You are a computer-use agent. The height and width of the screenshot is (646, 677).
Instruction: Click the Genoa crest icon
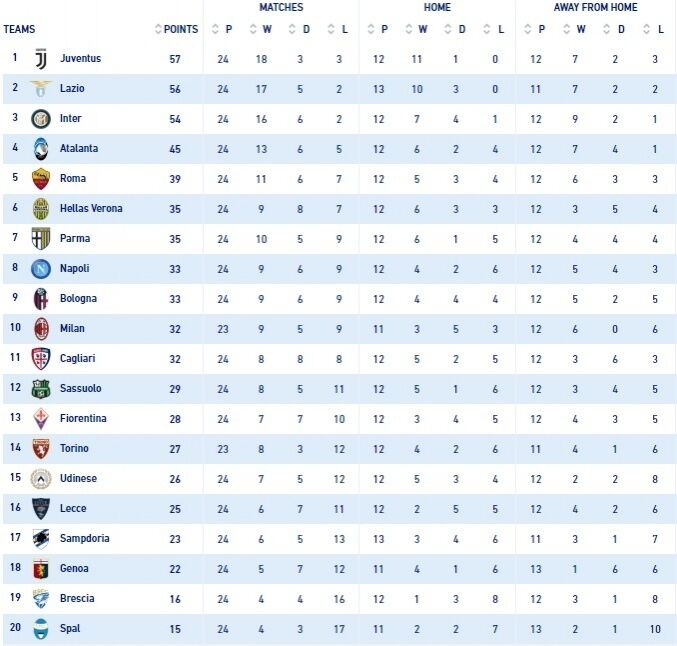tap(41, 569)
